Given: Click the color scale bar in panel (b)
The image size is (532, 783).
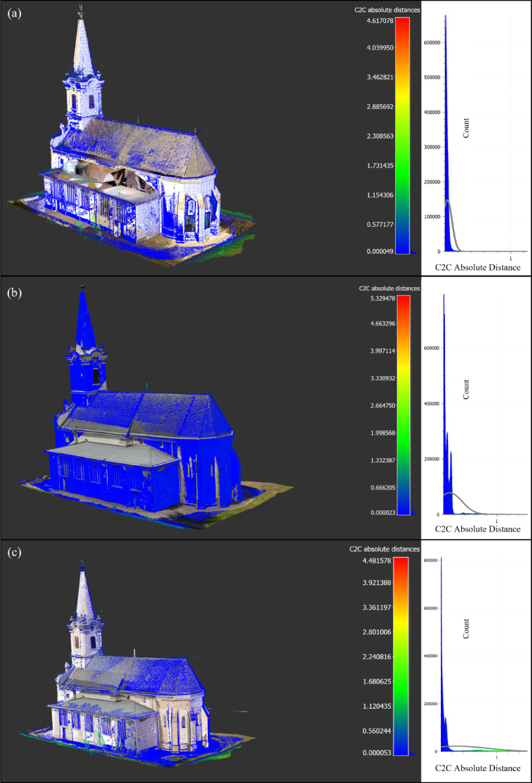Looking at the screenshot, I should [x=403, y=405].
